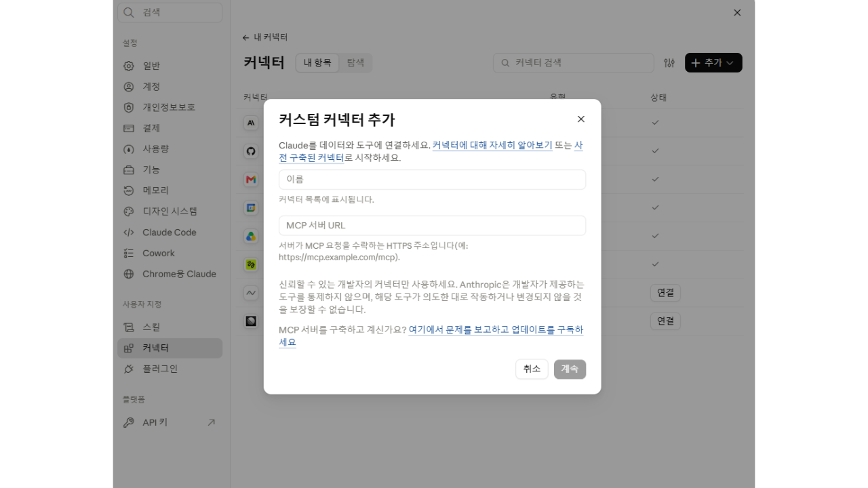Click the external link arrow next to API 키

click(x=211, y=423)
